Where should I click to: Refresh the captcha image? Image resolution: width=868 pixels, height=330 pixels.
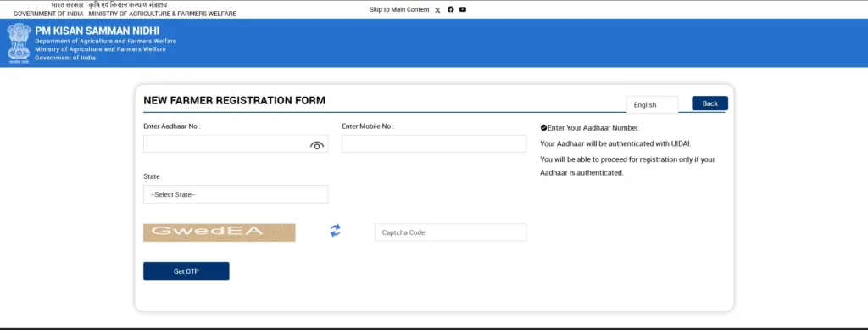click(x=336, y=231)
